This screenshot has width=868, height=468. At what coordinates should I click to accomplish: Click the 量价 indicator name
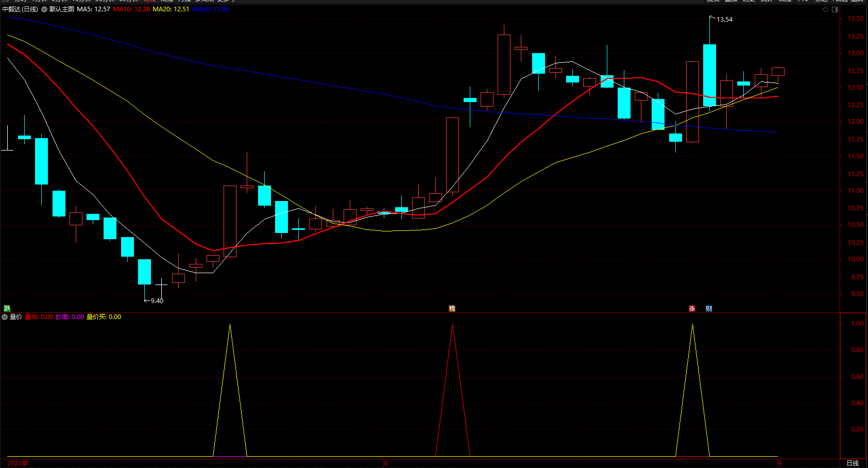(x=16, y=317)
